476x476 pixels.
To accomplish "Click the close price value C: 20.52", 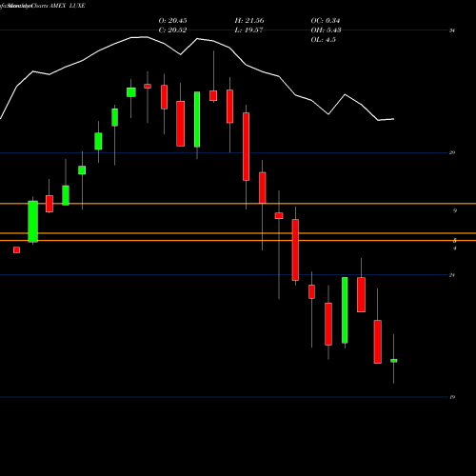I will pyautogui.click(x=172, y=30).
